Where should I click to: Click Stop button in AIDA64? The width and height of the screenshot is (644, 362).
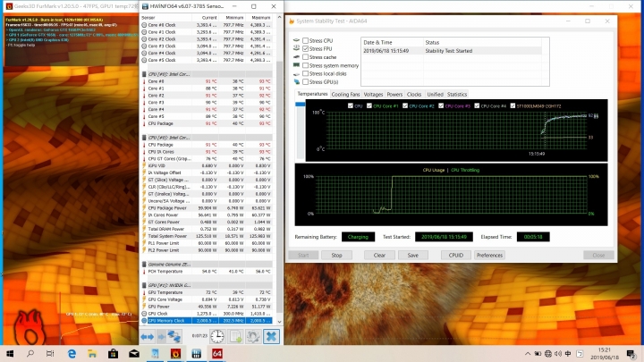point(336,256)
